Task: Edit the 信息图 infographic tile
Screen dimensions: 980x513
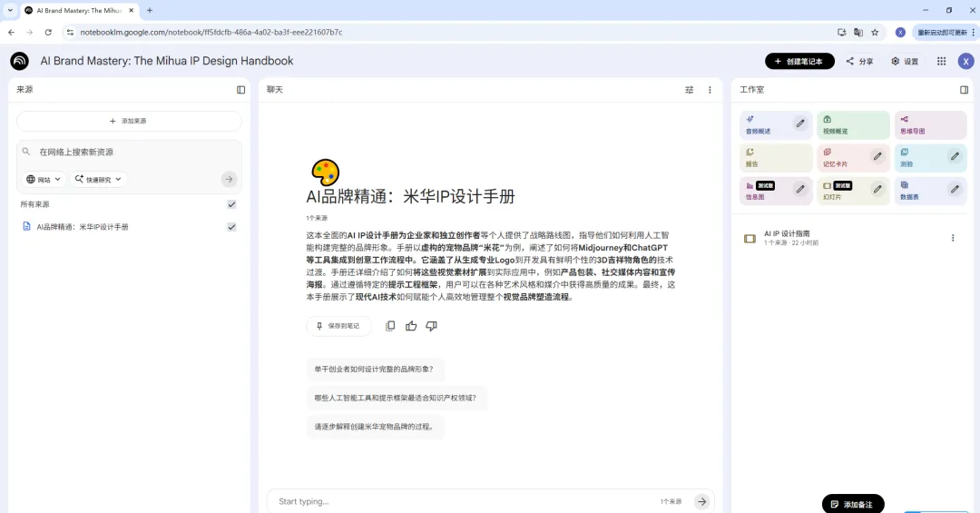Action: [800, 189]
